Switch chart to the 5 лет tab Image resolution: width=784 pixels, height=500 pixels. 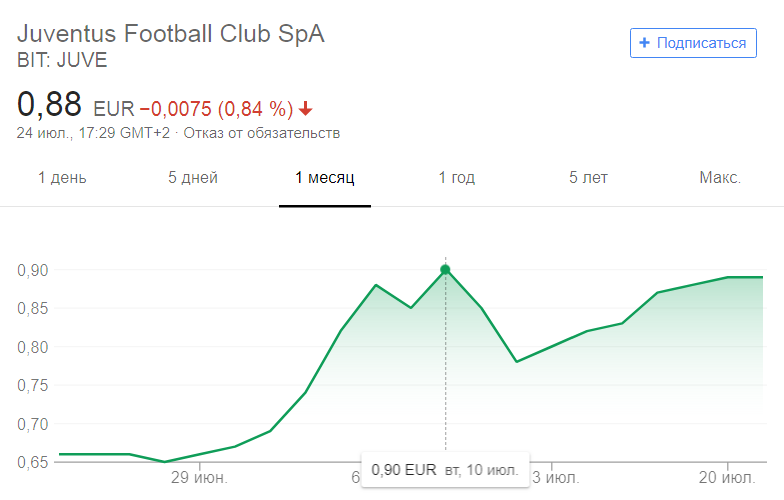[x=588, y=178]
